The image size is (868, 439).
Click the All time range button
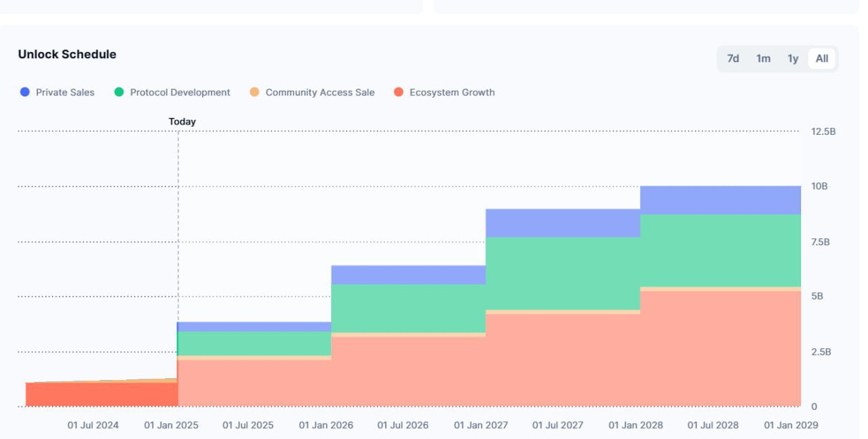click(821, 59)
